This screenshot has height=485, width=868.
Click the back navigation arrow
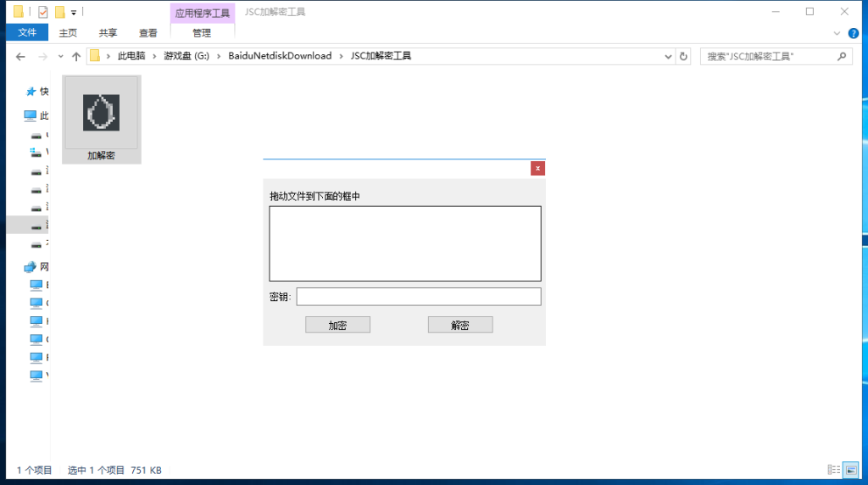tap(21, 56)
